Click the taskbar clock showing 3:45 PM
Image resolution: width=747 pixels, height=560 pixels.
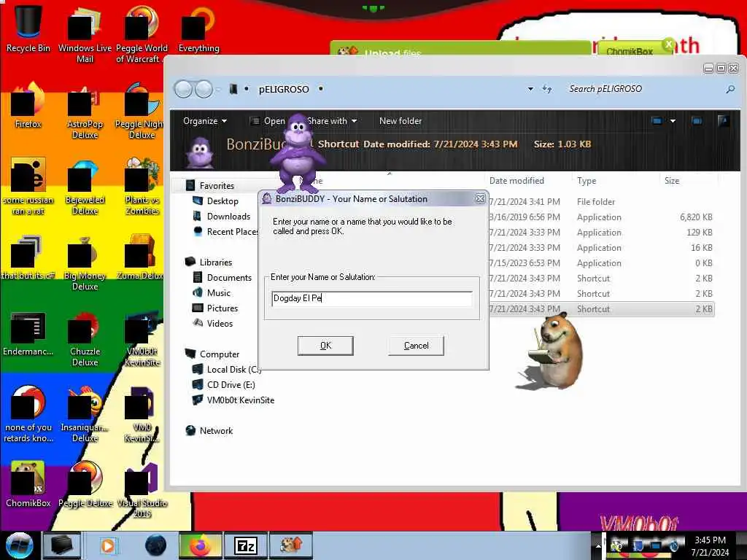point(710,545)
